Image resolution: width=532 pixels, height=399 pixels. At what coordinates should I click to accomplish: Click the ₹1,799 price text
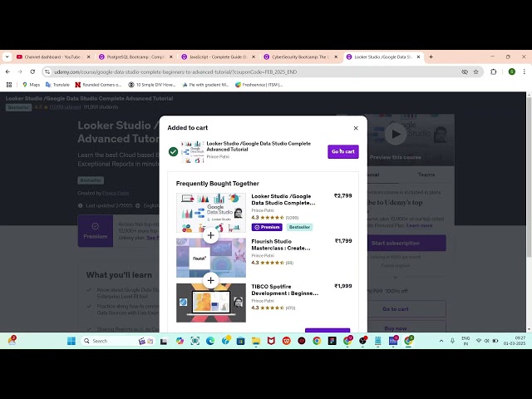343,241
